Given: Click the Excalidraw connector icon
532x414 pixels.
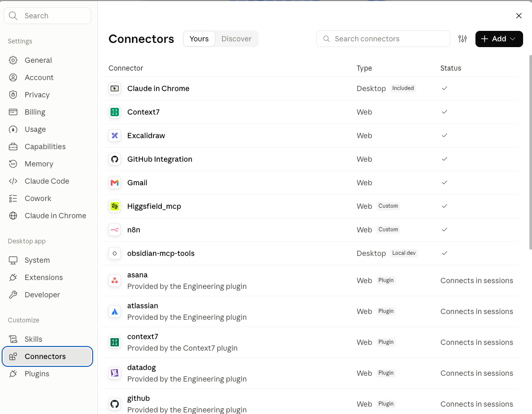Looking at the screenshot, I should tap(115, 136).
